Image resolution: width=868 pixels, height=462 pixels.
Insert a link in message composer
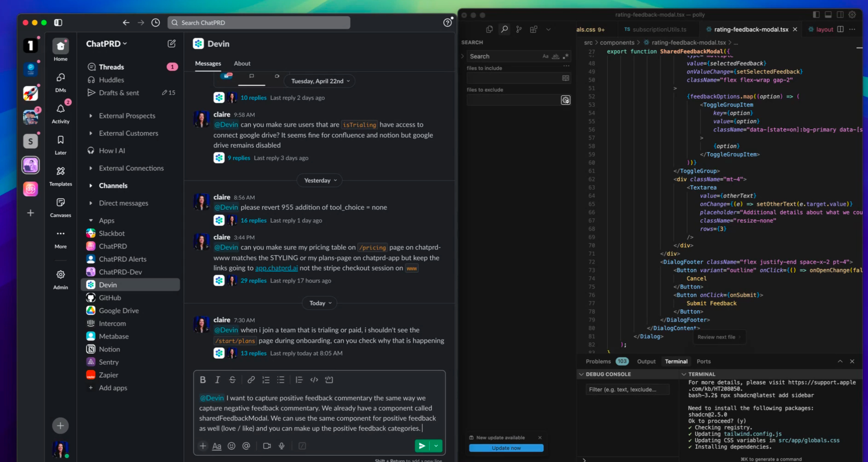coord(251,380)
